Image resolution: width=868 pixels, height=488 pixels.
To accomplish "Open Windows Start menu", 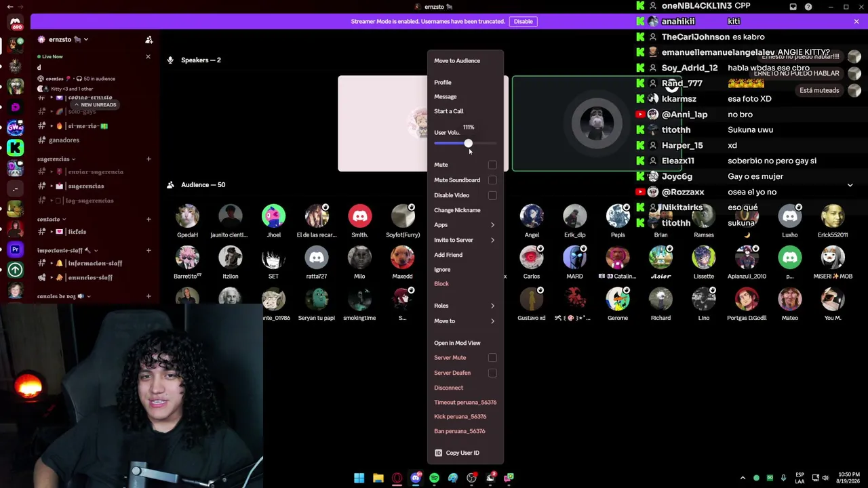I will point(359,478).
